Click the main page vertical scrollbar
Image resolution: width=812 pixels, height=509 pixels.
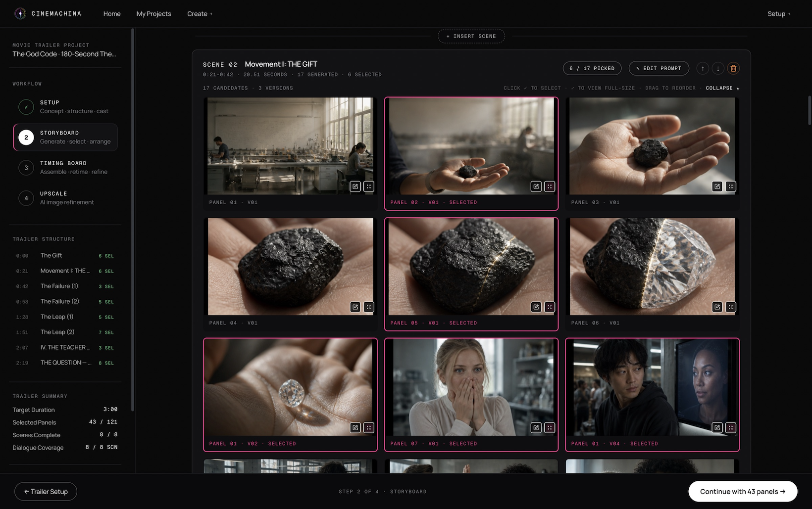810,110
